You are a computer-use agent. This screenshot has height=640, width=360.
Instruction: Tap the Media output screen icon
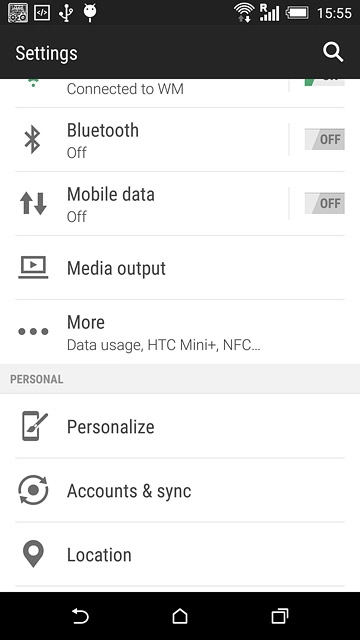pos(33,267)
